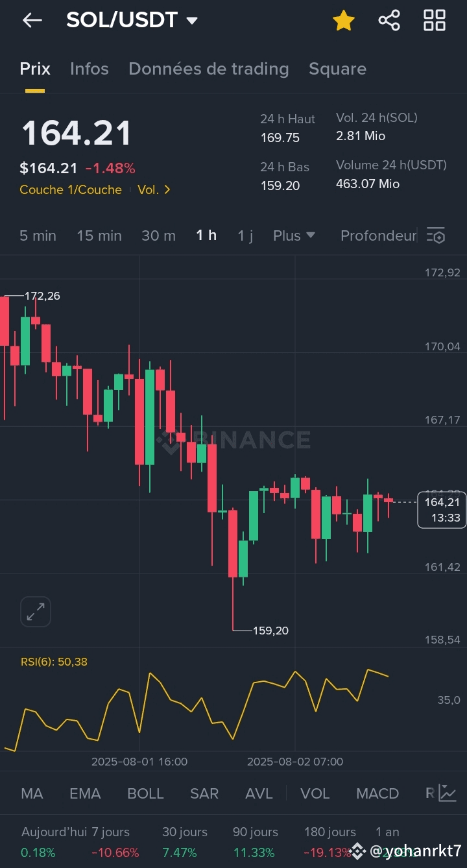Open the Données de trading tab

(x=209, y=69)
